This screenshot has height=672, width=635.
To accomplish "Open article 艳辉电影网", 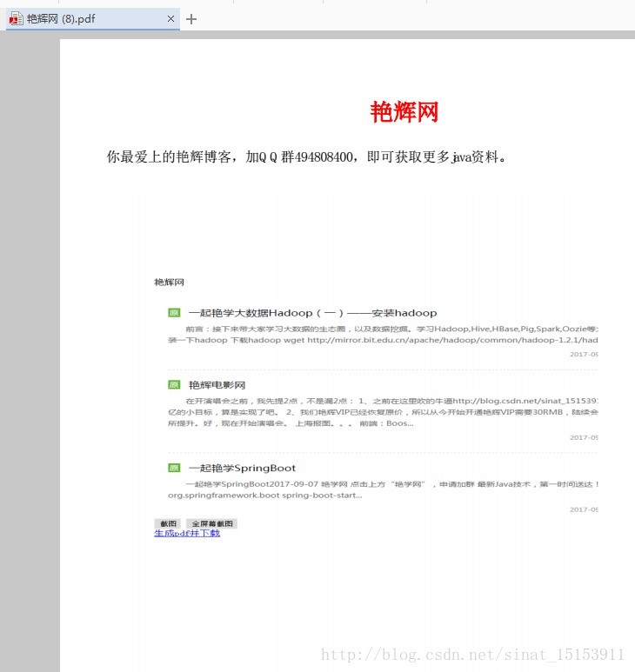I will (217, 385).
